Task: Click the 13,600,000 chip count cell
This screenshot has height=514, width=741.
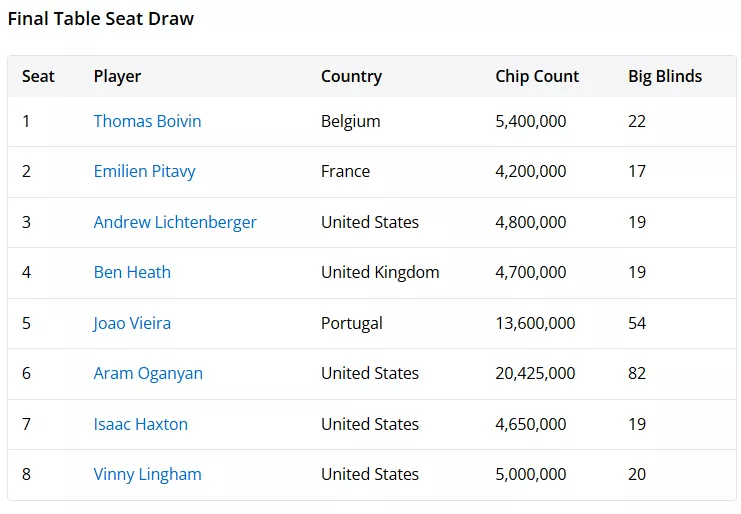Action: pos(535,323)
